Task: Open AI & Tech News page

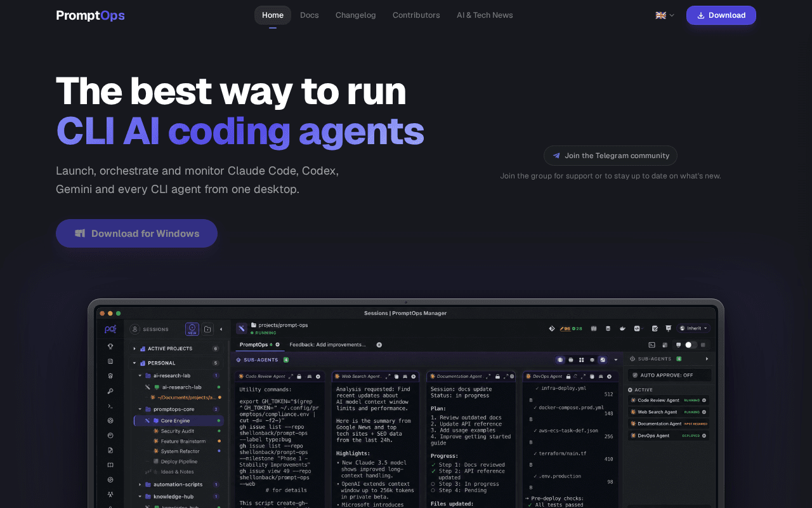Action: (485, 15)
